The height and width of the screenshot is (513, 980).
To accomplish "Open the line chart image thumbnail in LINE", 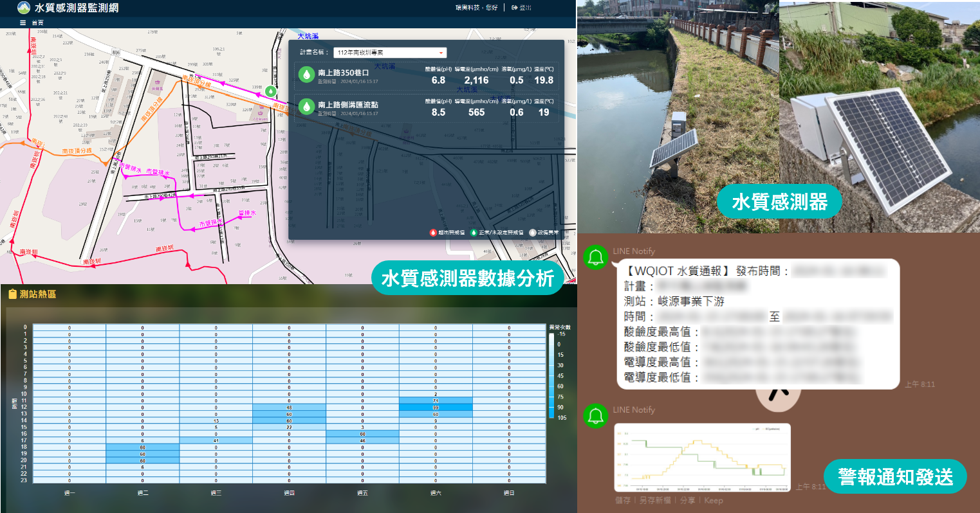I will [702, 458].
